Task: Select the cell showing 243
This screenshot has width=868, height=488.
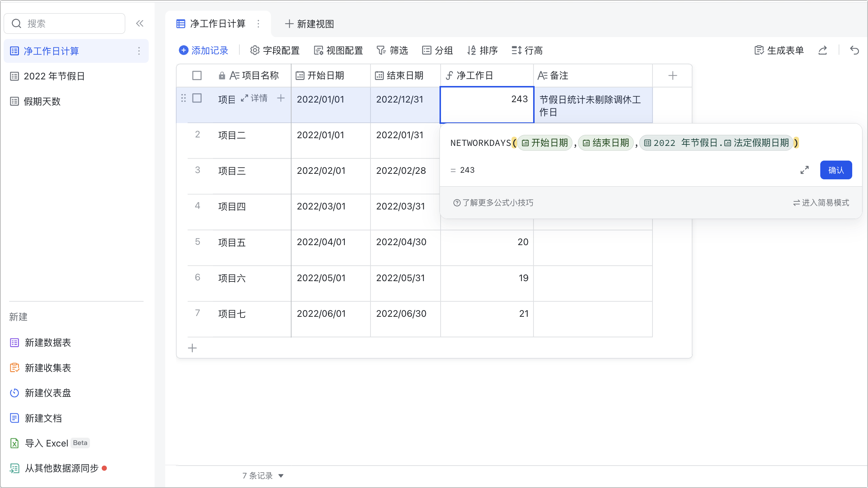Action: (x=487, y=105)
